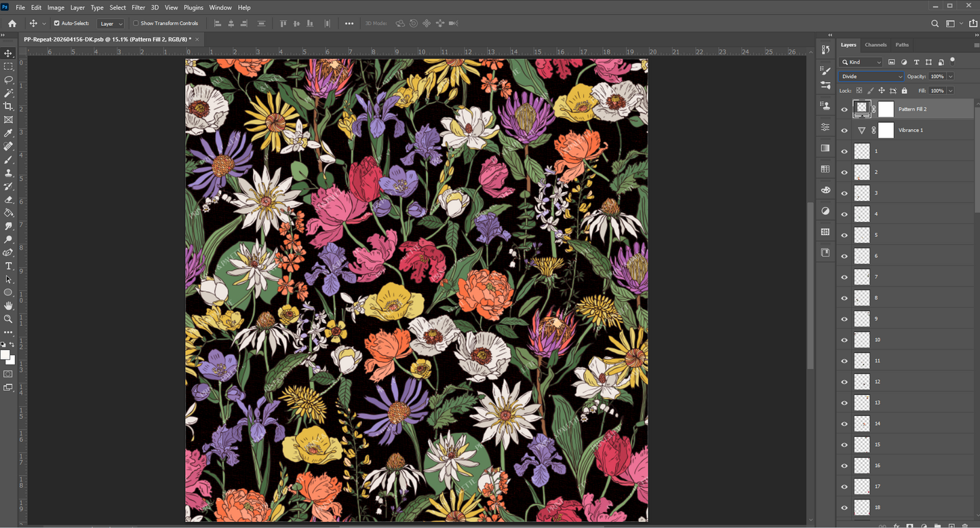Click the foreground color swatch
Image resolution: width=980 pixels, height=528 pixels.
tap(5, 355)
